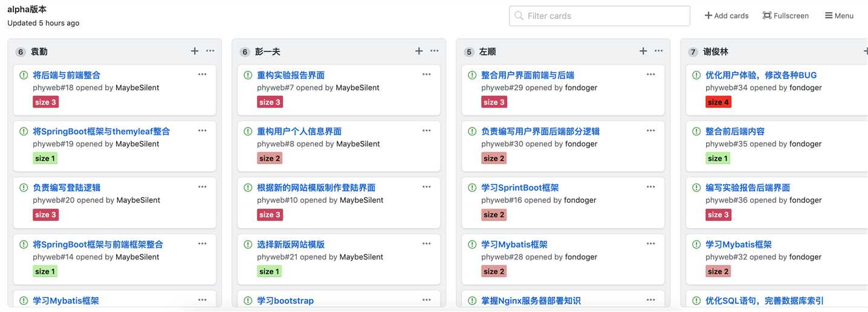The image size is (868, 312).
Task: Open issue 选择新版网站模版
Action: pyautogui.click(x=291, y=244)
